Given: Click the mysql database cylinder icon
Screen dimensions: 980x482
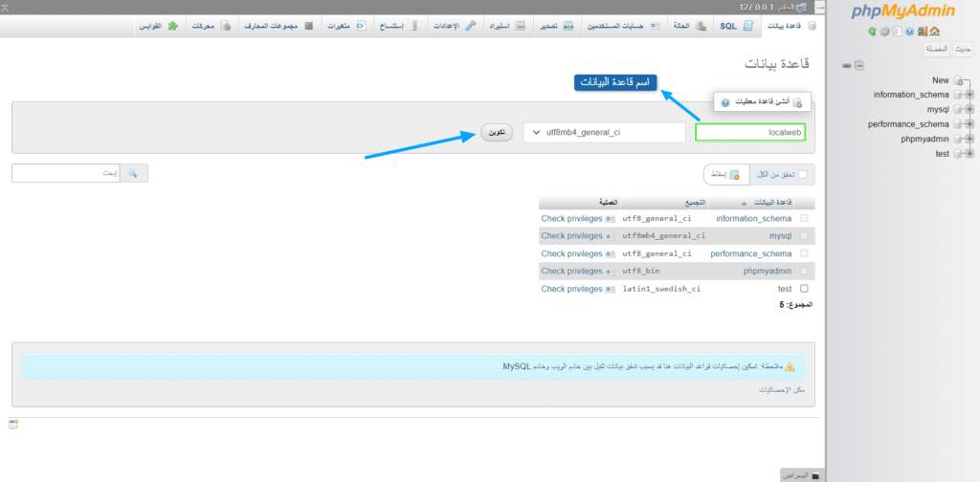Looking at the screenshot, I should click(957, 109).
